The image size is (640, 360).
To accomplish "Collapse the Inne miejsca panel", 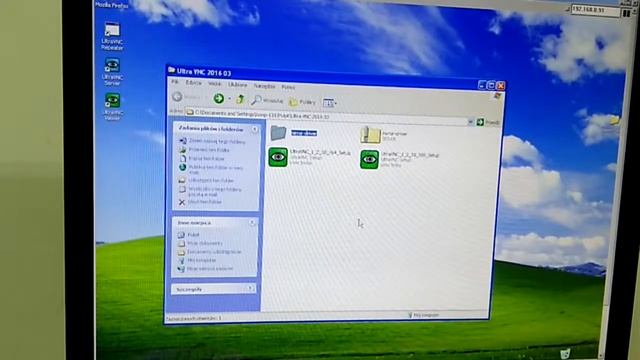I will 252,222.
